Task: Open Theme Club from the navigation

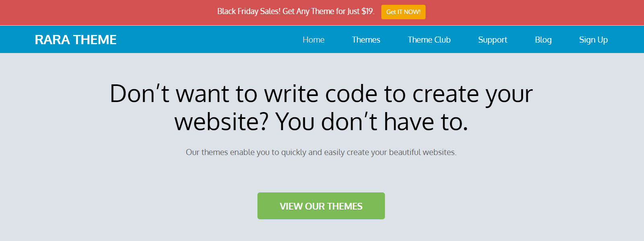Action: (429, 40)
